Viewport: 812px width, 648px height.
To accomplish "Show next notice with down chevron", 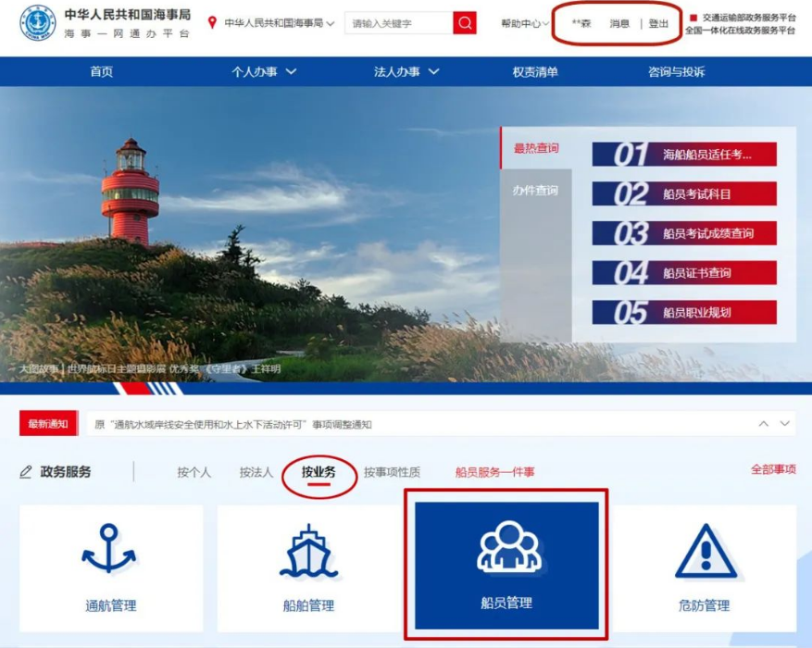I will click(785, 424).
